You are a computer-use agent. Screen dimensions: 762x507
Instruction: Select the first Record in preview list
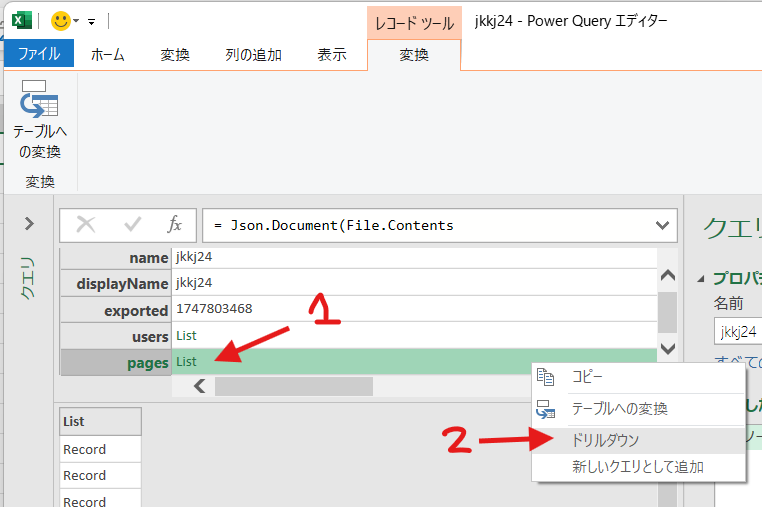(101, 449)
